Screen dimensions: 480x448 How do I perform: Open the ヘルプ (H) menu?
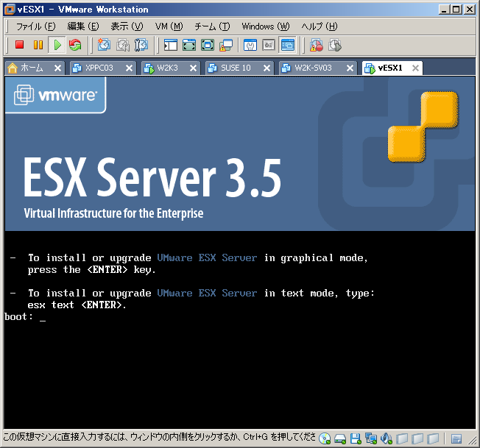320,26
